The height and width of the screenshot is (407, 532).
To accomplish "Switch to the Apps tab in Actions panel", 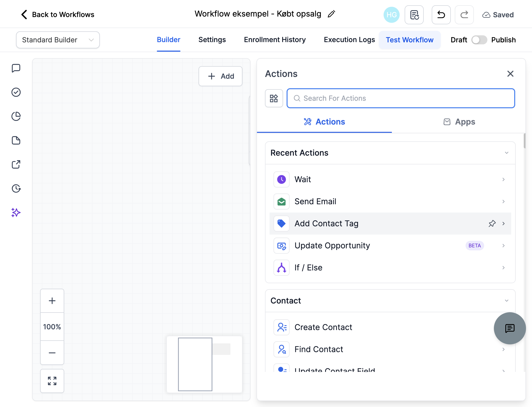I will pos(459,122).
